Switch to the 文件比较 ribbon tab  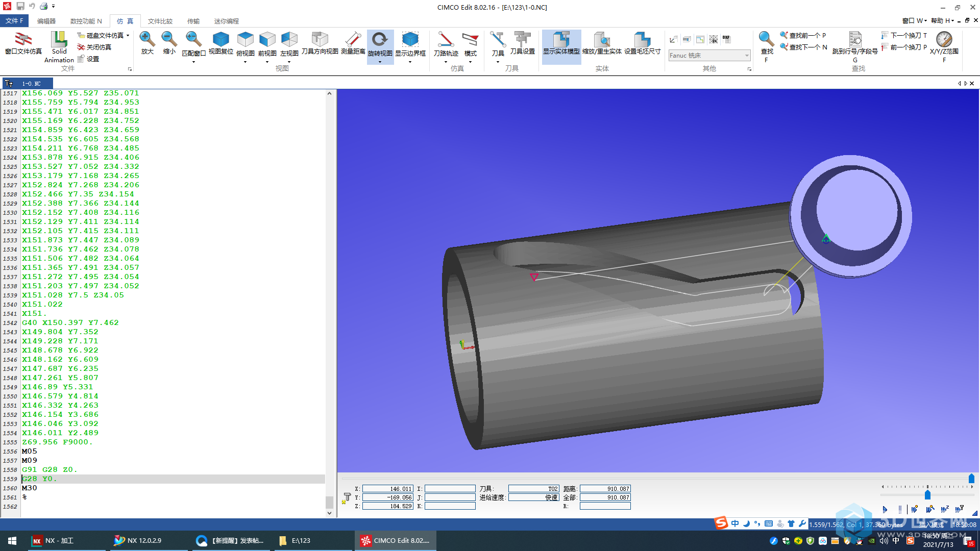pyautogui.click(x=160, y=21)
